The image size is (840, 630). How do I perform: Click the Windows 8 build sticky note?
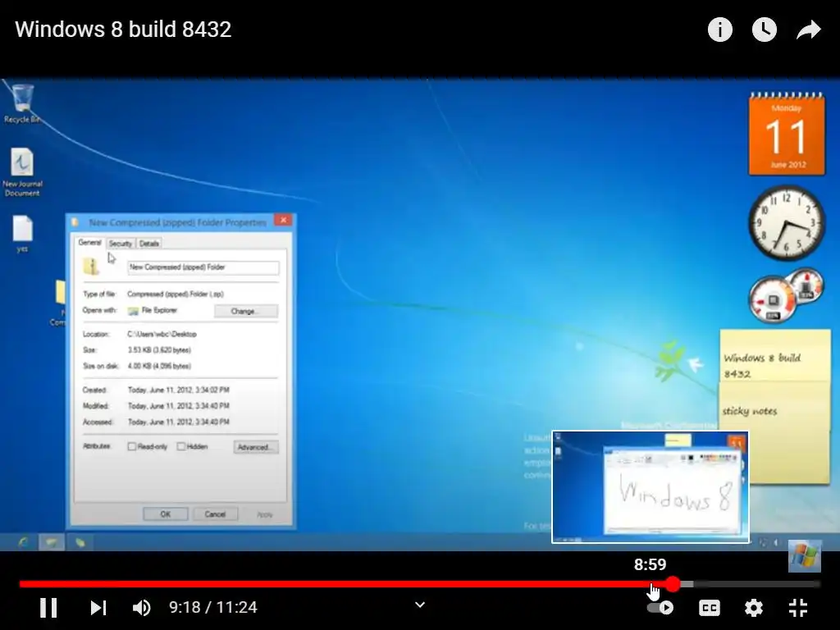tap(775, 356)
